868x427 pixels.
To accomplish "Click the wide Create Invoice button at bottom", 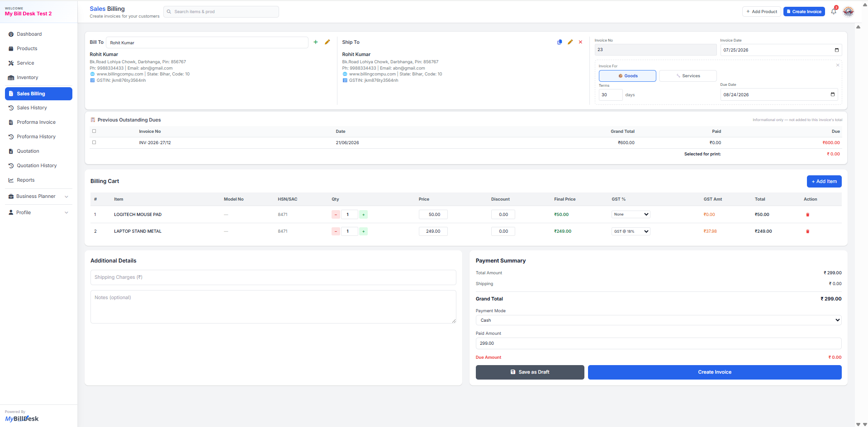I will (715, 372).
